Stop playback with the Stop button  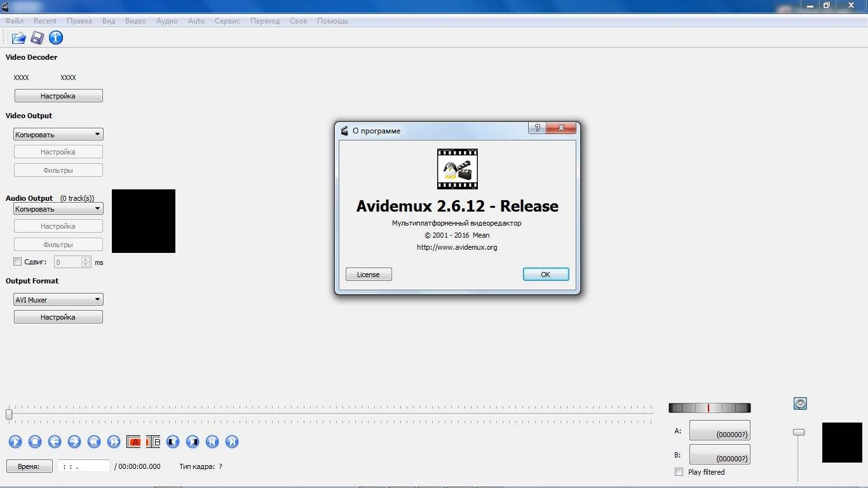click(x=35, y=442)
